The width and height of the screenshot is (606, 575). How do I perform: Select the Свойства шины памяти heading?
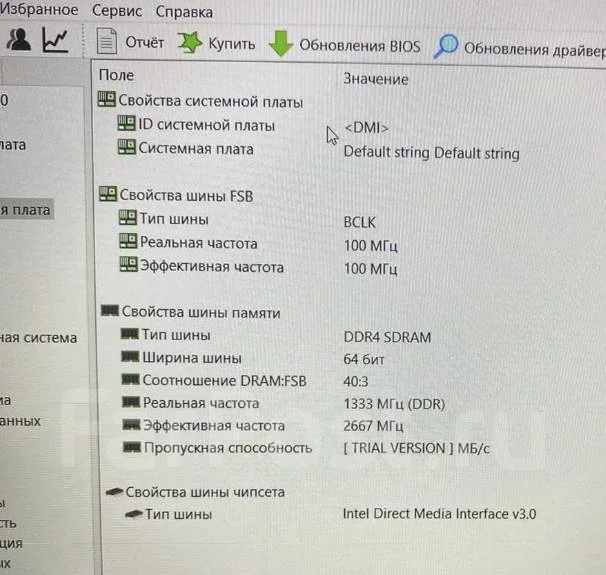201,312
